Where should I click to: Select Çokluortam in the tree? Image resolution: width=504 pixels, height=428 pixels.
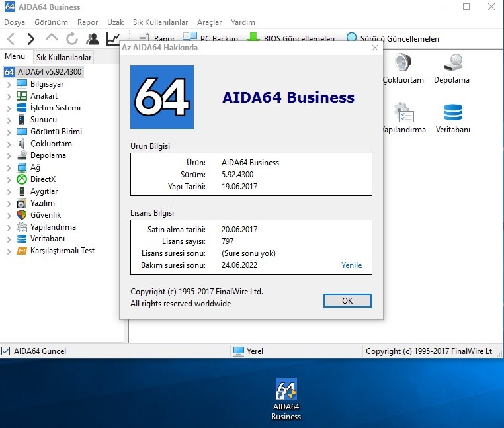click(51, 143)
